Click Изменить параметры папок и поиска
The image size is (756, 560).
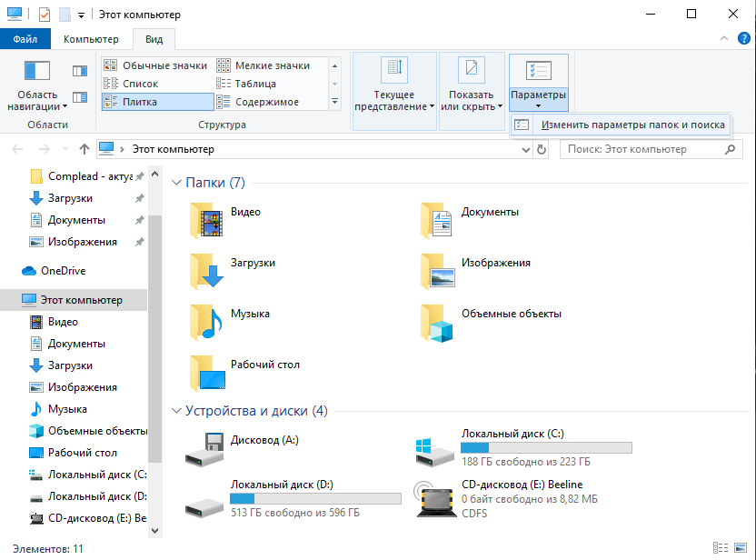click(x=632, y=125)
